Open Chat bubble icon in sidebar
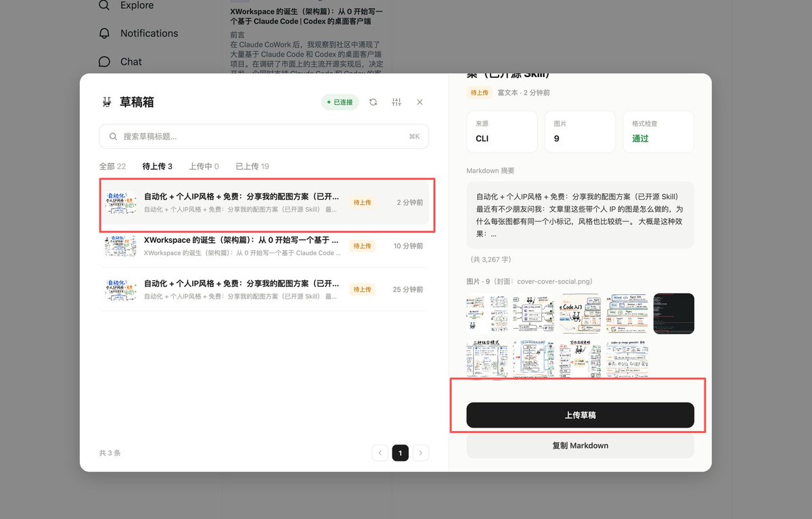This screenshot has height=519, width=812. click(104, 62)
